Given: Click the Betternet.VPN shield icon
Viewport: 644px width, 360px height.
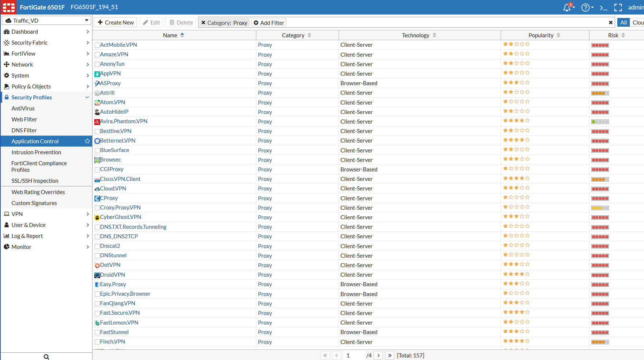Looking at the screenshot, I should tap(97, 141).
